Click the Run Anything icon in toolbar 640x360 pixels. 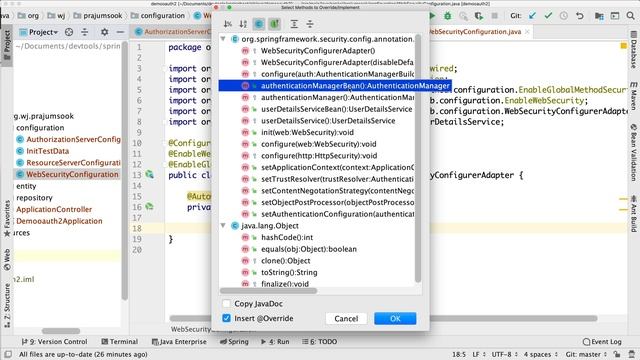tap(615, 16)
